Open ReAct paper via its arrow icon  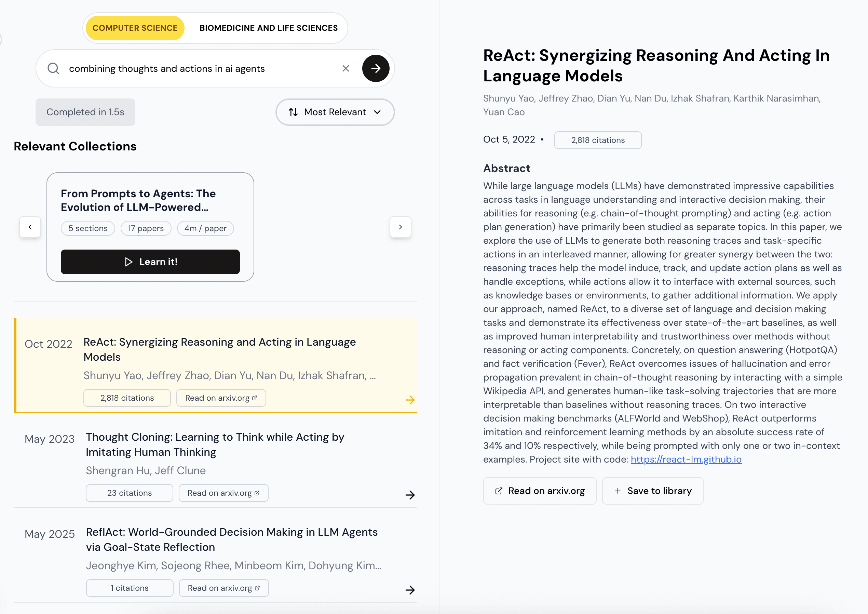coord(410,400)
